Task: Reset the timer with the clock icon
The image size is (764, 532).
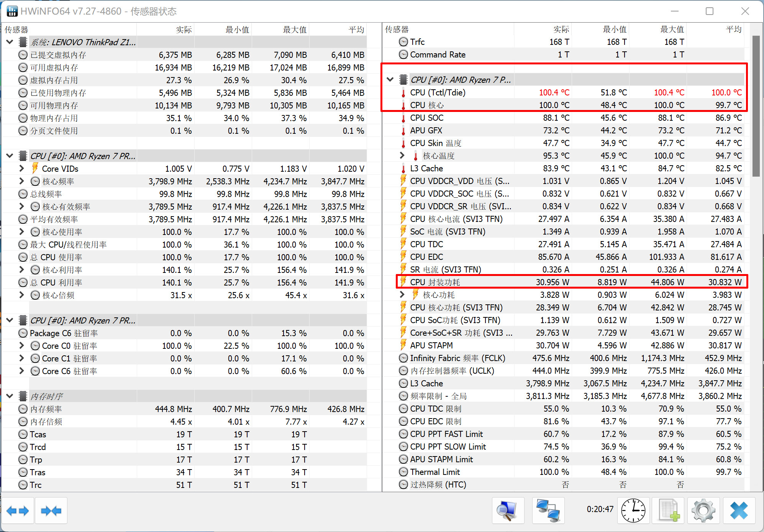Action: click(633, 511)
